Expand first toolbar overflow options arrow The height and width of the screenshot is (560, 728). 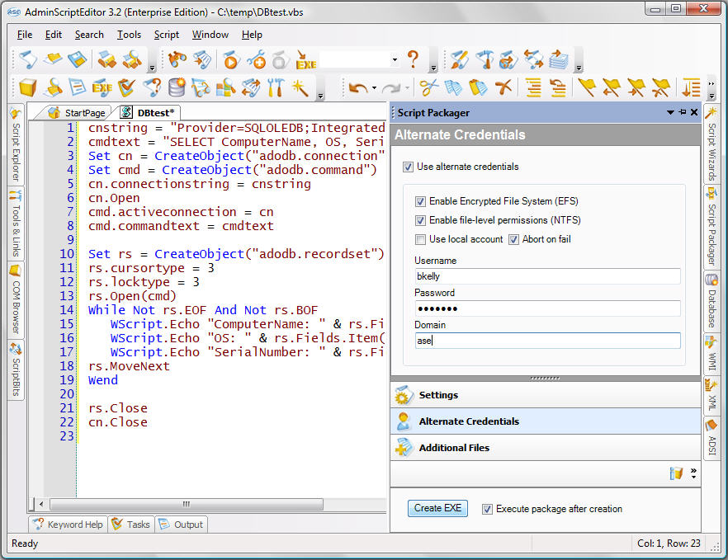click(152, 68)
